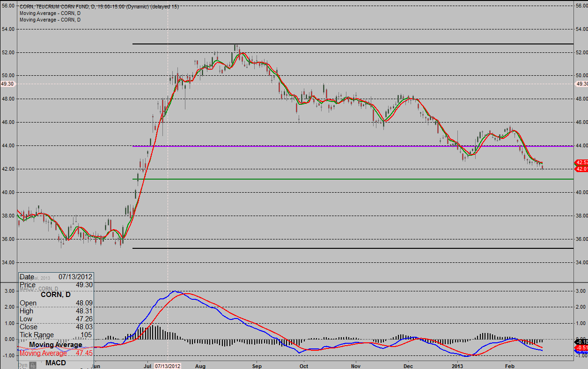The height and width of the screenshot is (369, 588).
Task: Click the Dyn indicator in bottom-left corner
Action: tap(22, 365)
